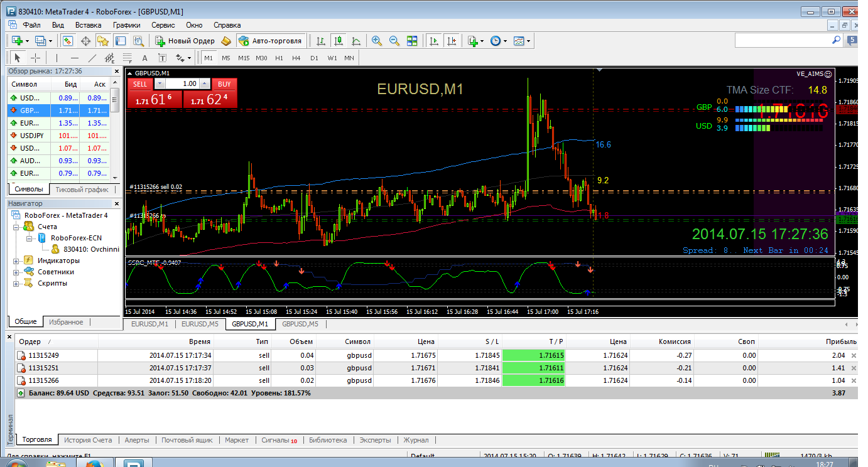Screen dimensions: 868x467
Task: Draw a horizontal line
Action: click(x=75, y=58)
